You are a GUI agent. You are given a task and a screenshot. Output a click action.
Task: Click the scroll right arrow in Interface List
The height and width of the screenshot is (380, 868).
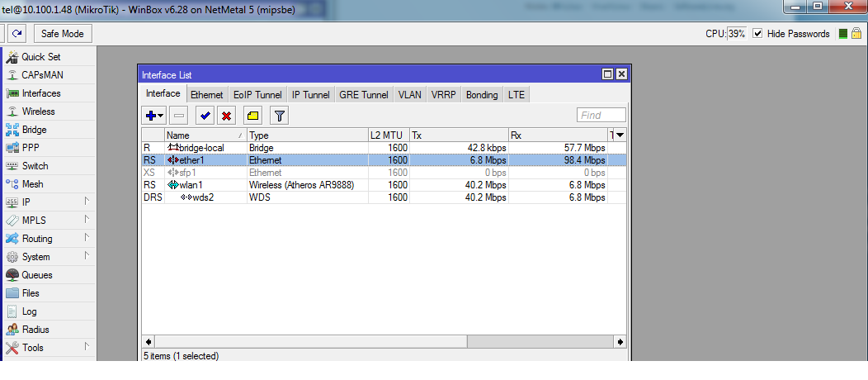[x=620, y=342]
